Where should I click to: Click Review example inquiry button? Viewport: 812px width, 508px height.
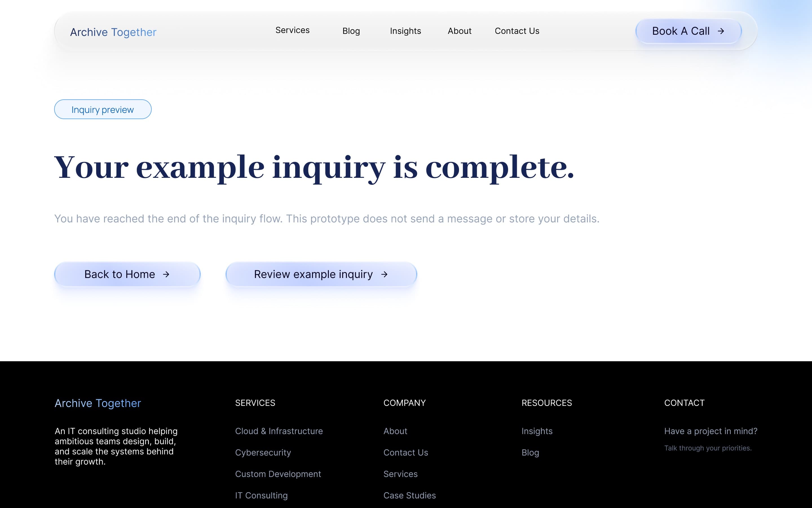321,274
